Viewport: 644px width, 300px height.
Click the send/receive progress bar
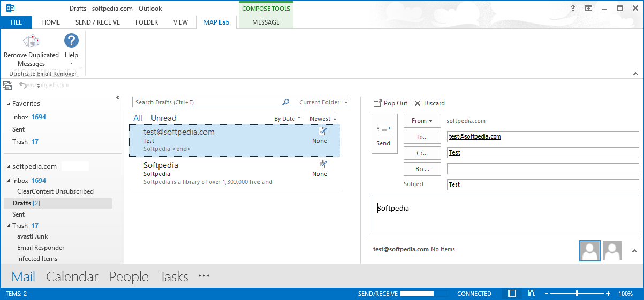pyautogui.click(x=424, y=294)
